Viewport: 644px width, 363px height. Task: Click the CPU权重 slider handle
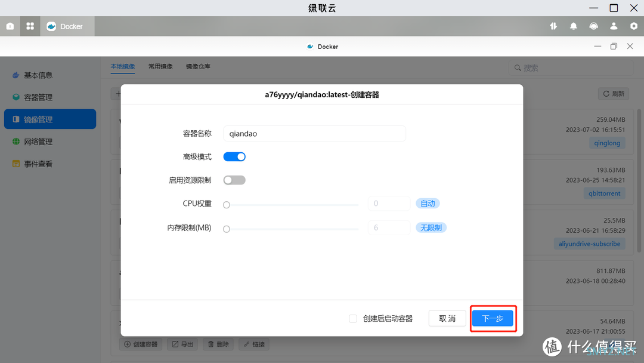227,205
